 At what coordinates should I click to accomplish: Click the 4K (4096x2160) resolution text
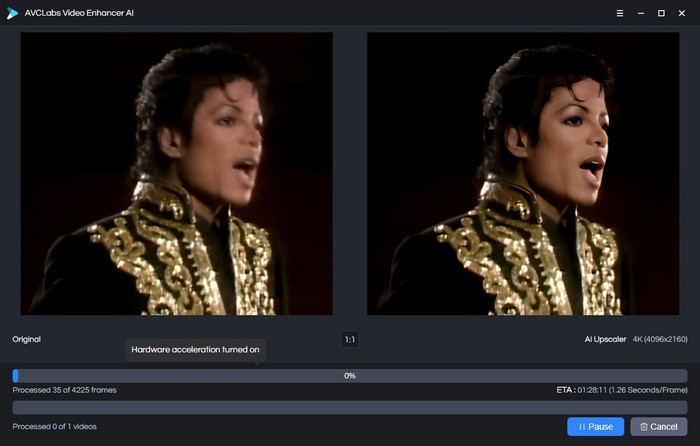click(660, 339)
